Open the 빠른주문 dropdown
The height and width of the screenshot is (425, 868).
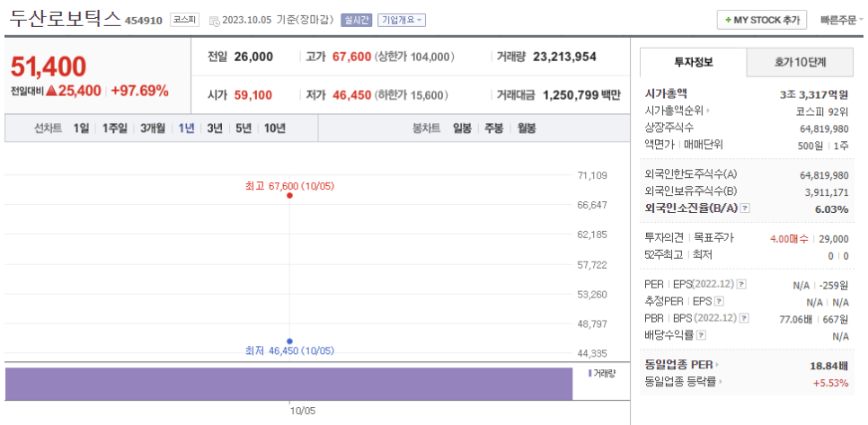(842, 21)
